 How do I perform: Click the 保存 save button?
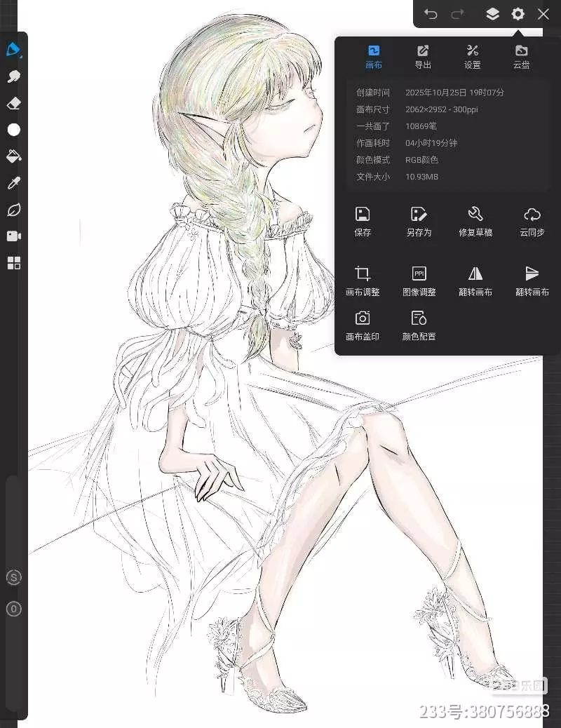pos(363,222)
